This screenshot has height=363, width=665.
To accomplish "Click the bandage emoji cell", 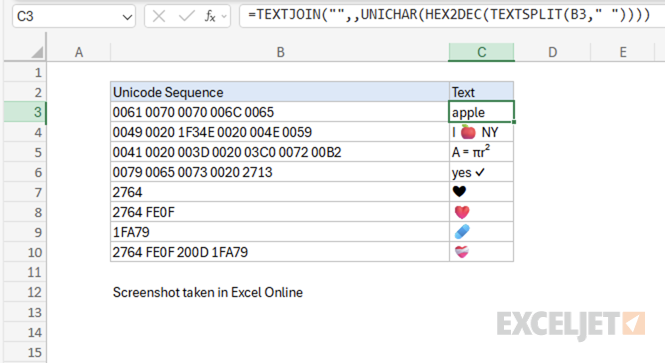I will tap(481, 232).
